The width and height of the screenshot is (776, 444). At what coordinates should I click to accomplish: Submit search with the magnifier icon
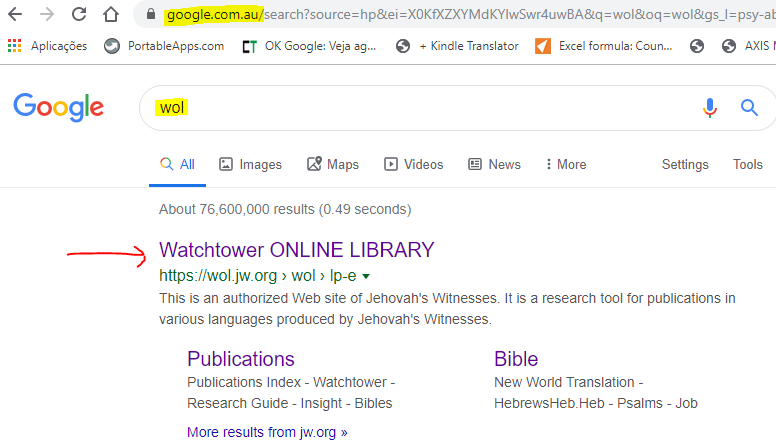tap(749, 107)
